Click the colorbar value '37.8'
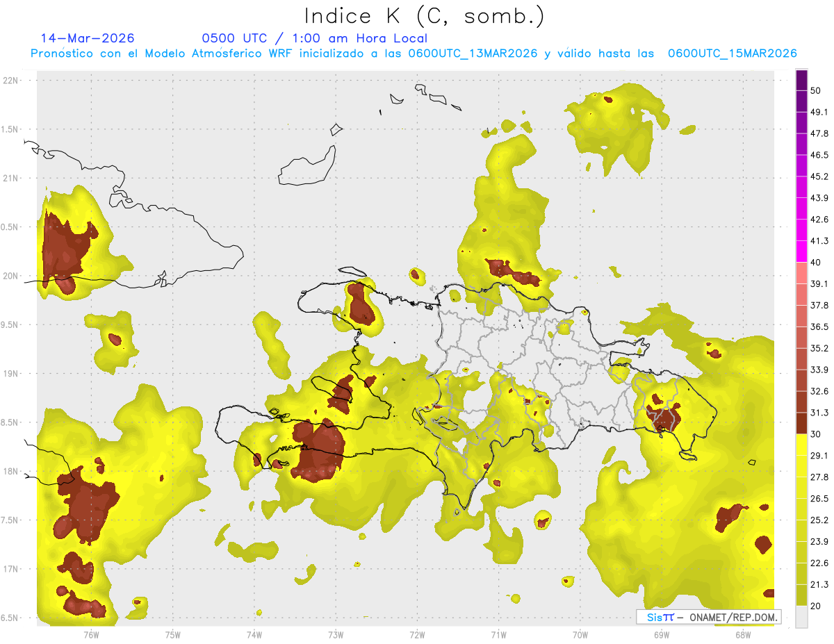 819,305
